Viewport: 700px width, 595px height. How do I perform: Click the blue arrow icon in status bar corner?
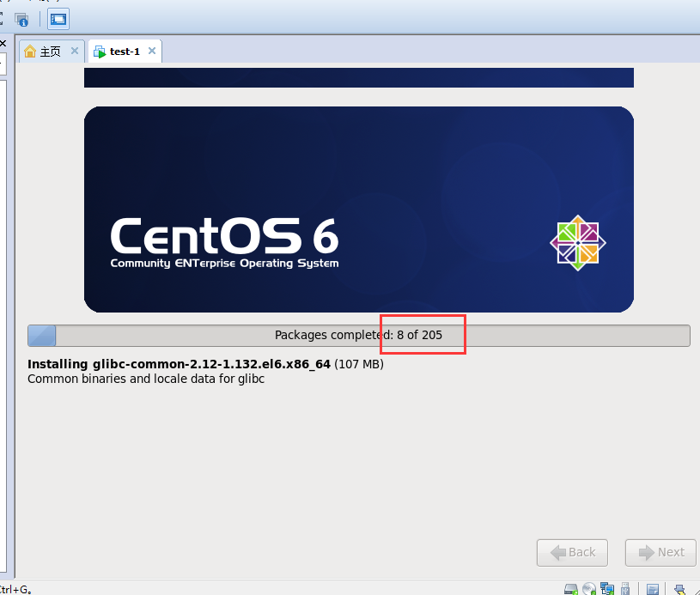680,590
